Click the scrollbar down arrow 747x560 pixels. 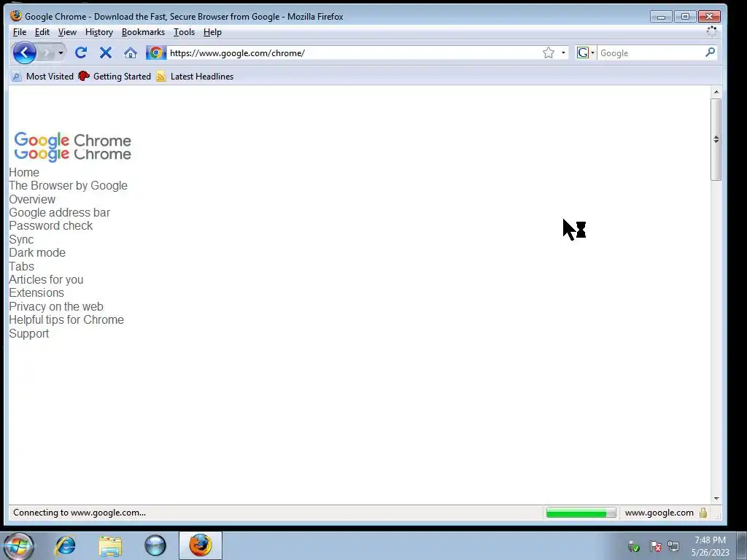point(716,499)
